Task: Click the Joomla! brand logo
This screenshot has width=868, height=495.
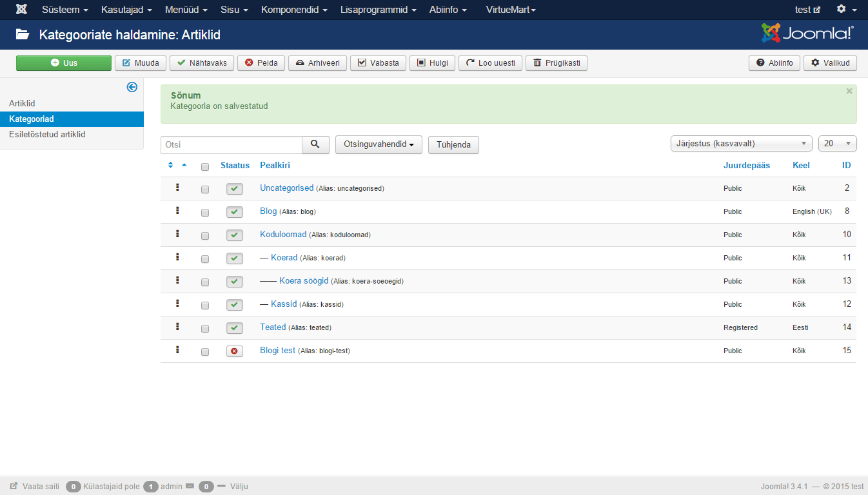Action: click(807, 34)
